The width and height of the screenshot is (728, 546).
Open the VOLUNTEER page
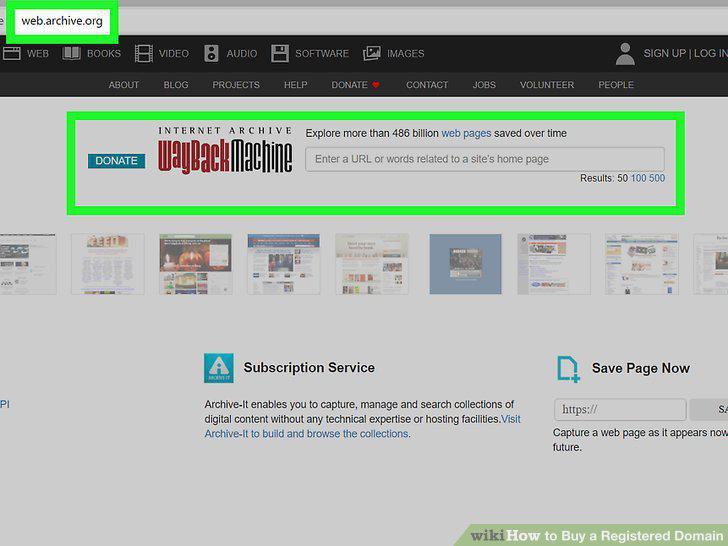[547, 85]
